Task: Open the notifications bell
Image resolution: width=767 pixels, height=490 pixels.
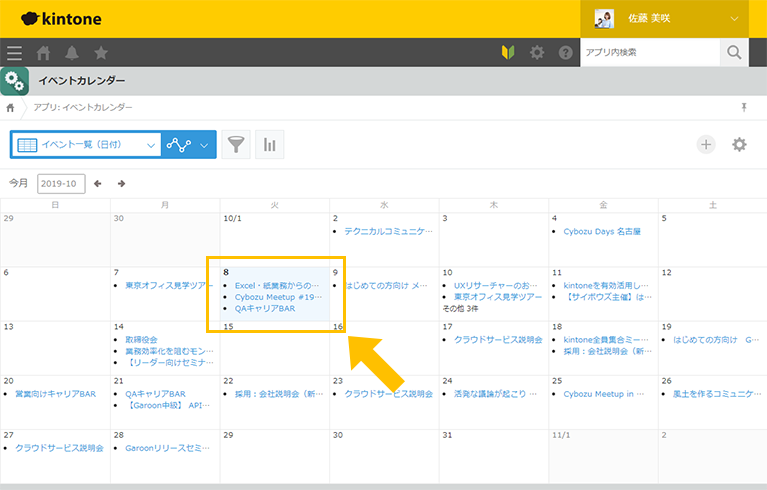Action: click(72, 53)
